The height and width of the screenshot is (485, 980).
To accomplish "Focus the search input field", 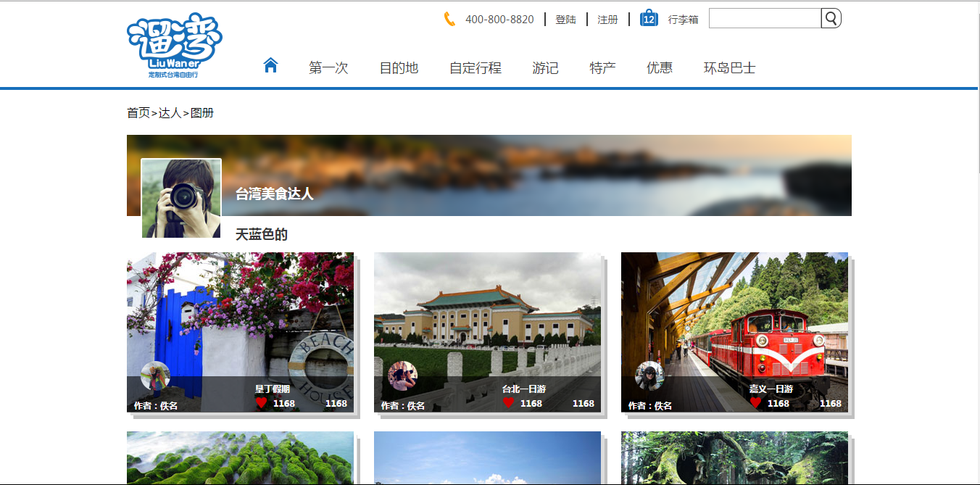I will (x=765, y=18).
